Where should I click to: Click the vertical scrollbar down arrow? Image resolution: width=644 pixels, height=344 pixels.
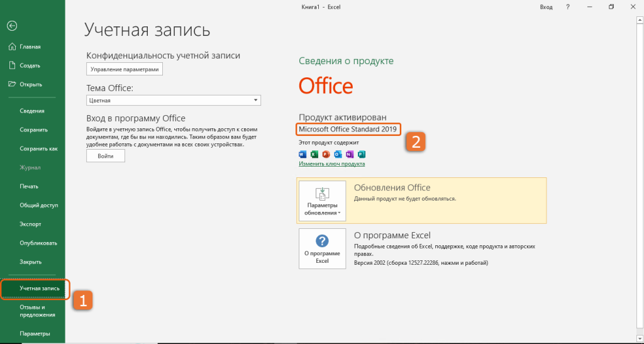pyautogui.click(x=640, y=338)
